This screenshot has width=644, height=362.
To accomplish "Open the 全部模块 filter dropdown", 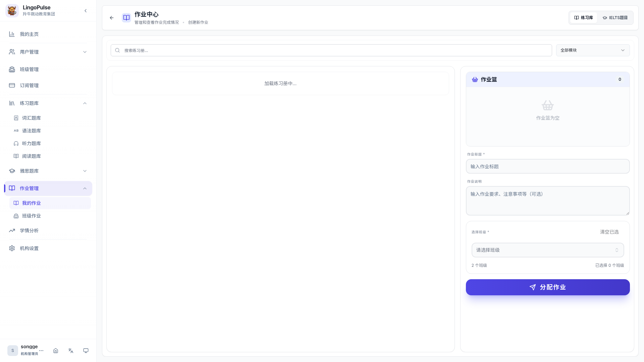I will click(x=593, y=50).
